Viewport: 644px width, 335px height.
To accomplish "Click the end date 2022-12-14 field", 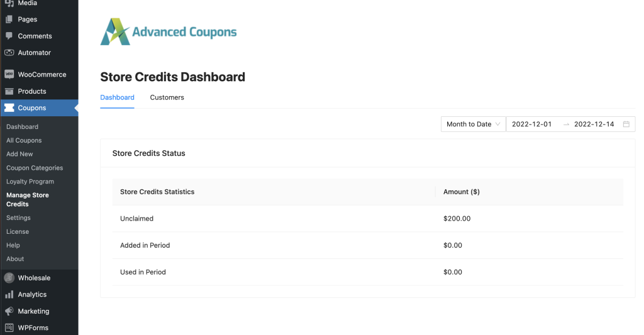I will click(594, 124).
